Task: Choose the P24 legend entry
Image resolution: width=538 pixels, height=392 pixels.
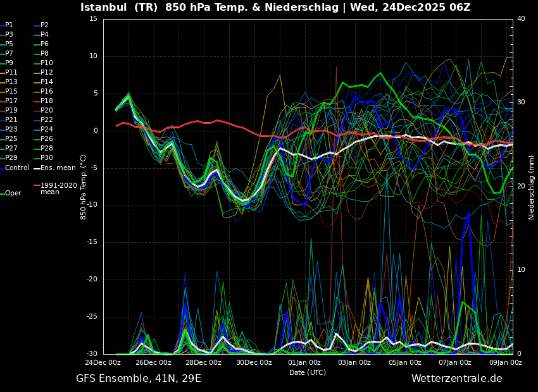Action: (x=43, y=129)
